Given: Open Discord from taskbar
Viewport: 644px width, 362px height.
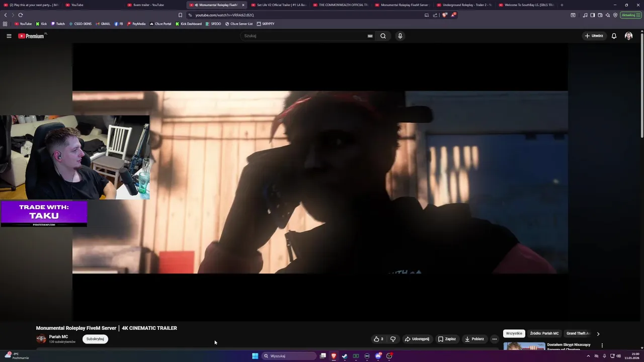Looking at the screenshot, I should point(378,356).
